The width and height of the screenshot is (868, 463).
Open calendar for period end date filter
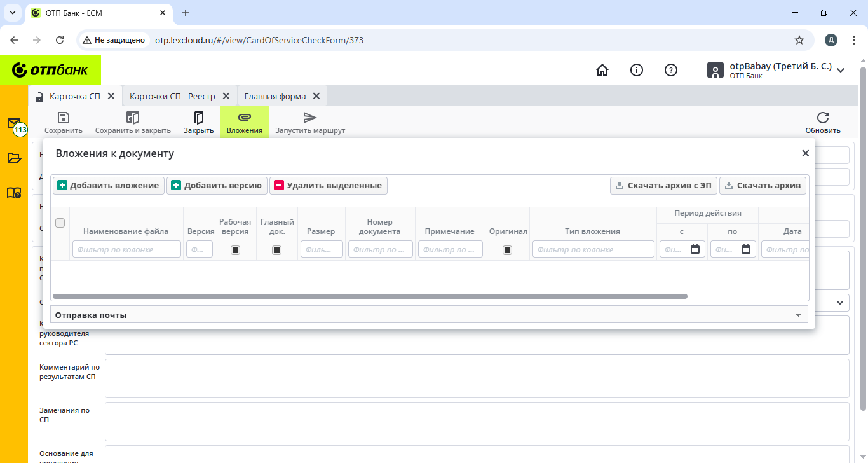click(746, 249)
